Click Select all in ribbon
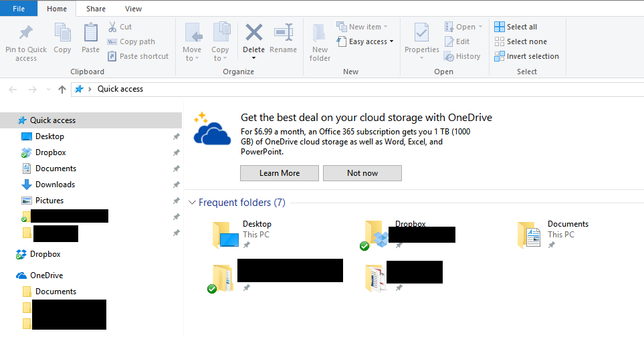The height and width of the screenshot is (337, 644). [516, 27]
